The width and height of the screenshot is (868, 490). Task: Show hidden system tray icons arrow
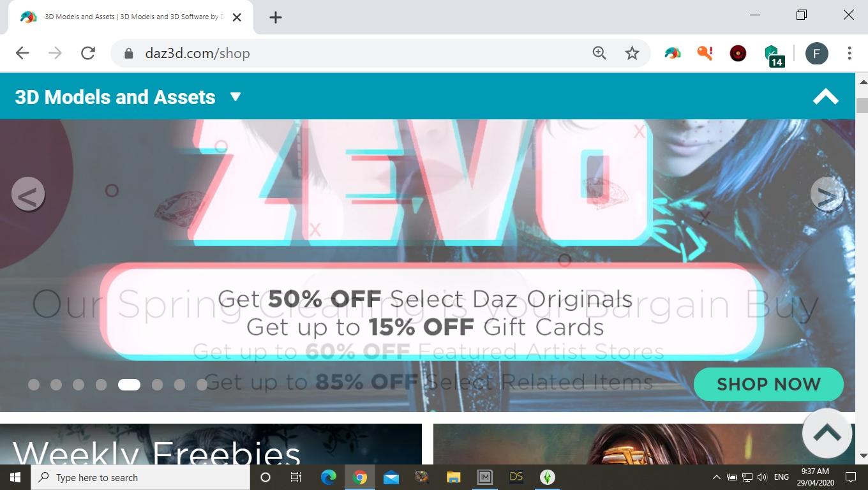point(716,477)
